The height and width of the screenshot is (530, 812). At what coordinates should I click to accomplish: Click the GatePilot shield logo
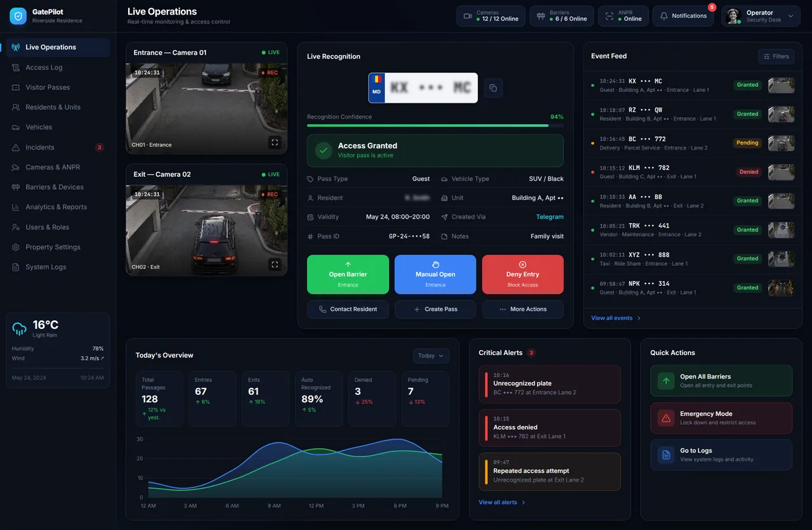pos(18,16)
